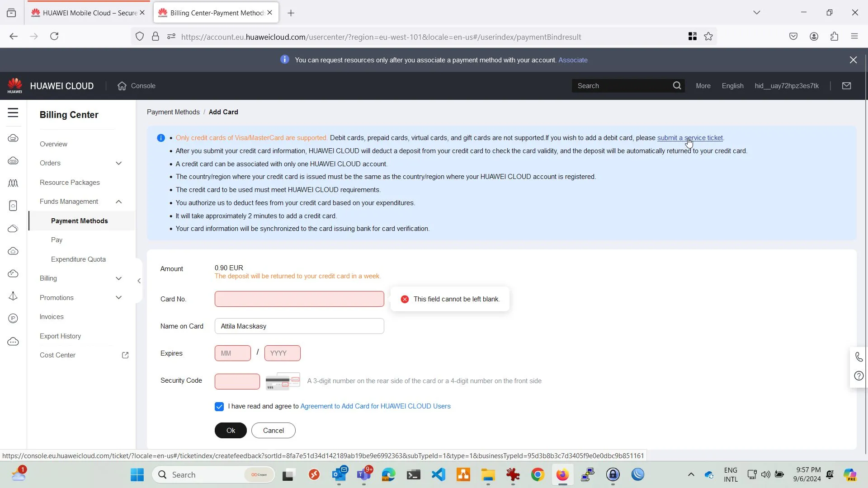Go back using the browser back arrow
868x488 pixels.
[14, 37]
